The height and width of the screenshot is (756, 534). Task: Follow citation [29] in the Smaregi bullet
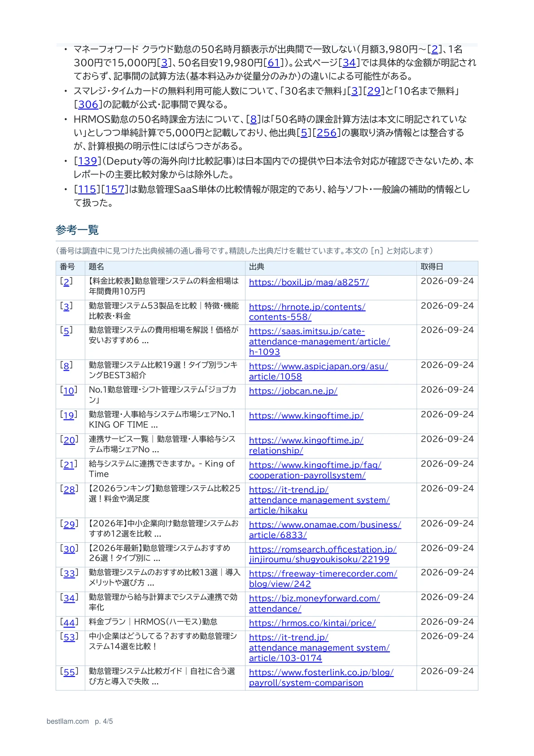(x=374, y=91)
